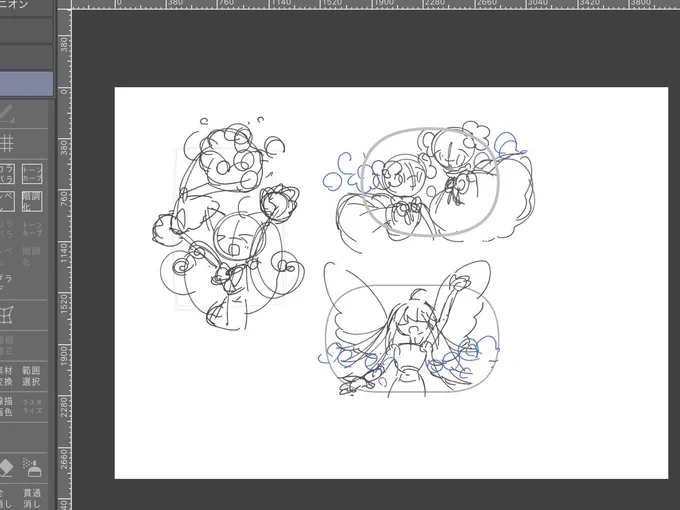680x510 pixels.
Task: Select the mesh transform icon
Action: (x=6, y=315)
